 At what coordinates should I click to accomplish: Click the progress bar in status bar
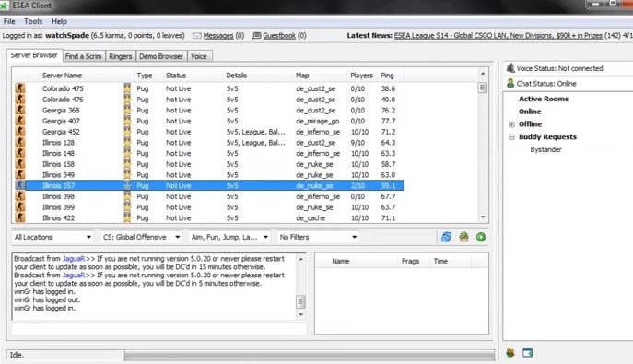pos(310,355)
